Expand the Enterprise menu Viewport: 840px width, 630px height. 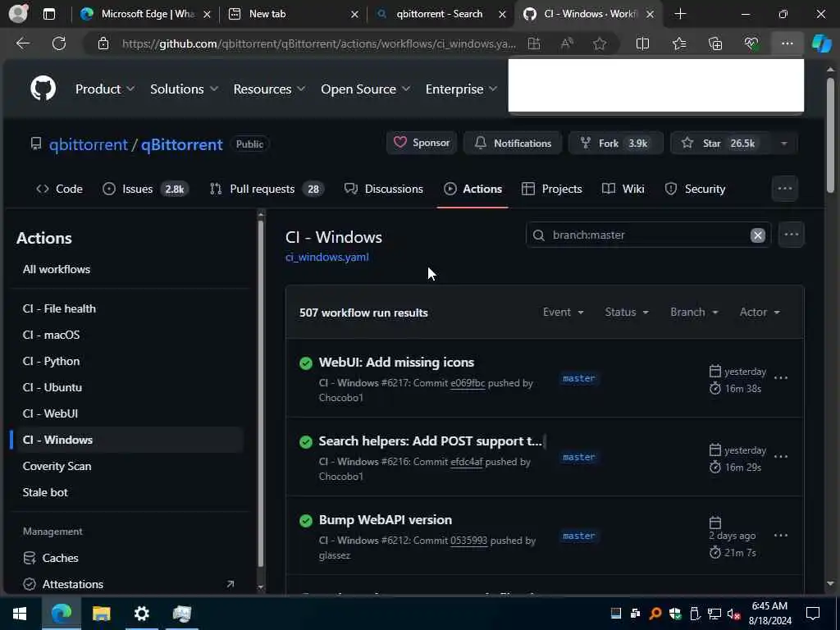[461, 89]
